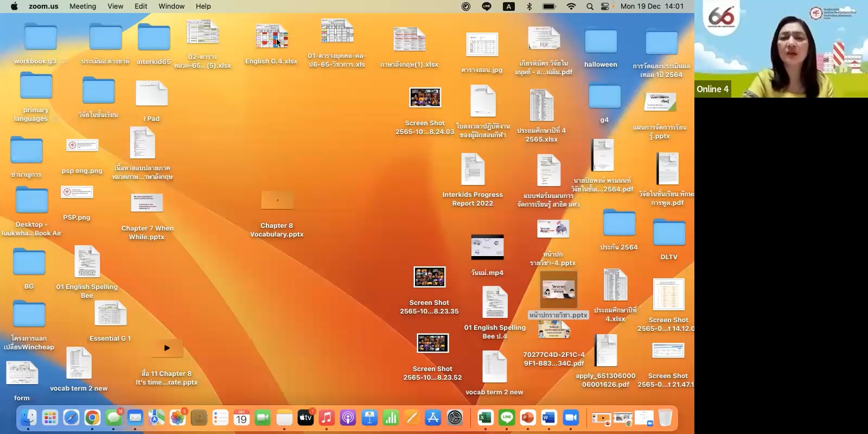
Task: Open the Trash in the Dock
Action: (x=665, y=418)
